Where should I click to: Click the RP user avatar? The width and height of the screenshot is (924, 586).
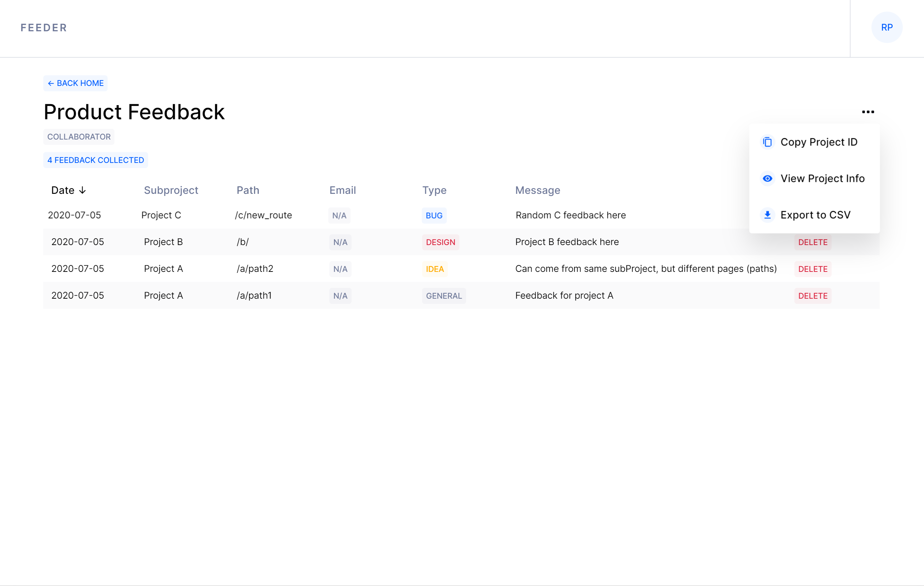887,27
